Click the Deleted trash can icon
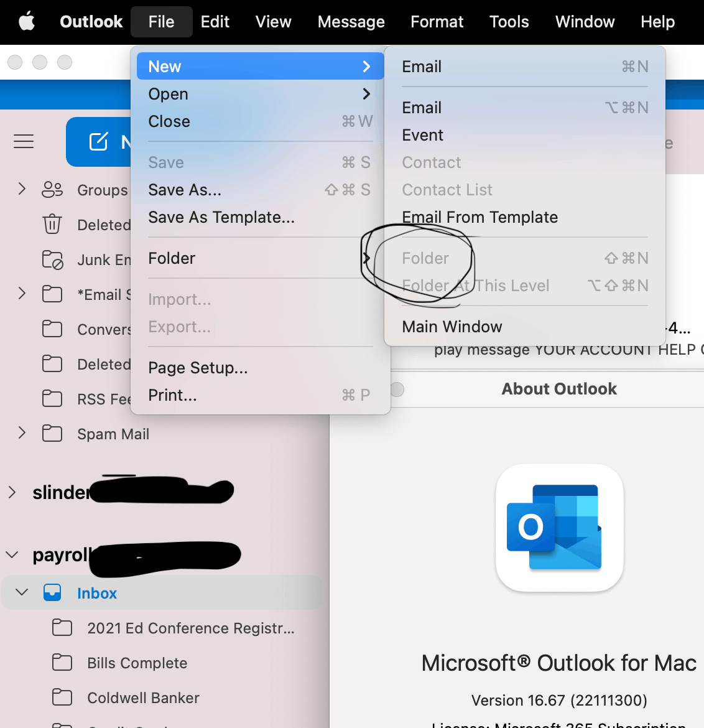This screenshot has width=704, height=728. pyautogui.click(x=52, y=224)
